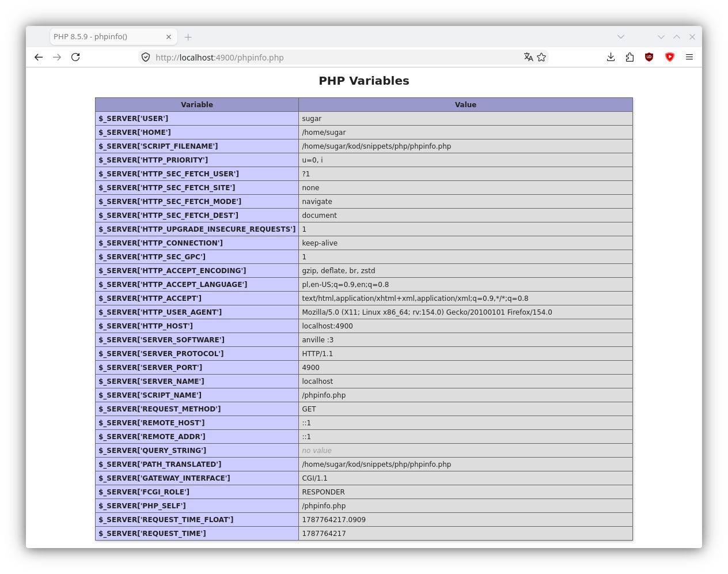This screenshot has height=574, width=728.
Task: Click the red shield extension icon
Action: click(x=670, y=57)
